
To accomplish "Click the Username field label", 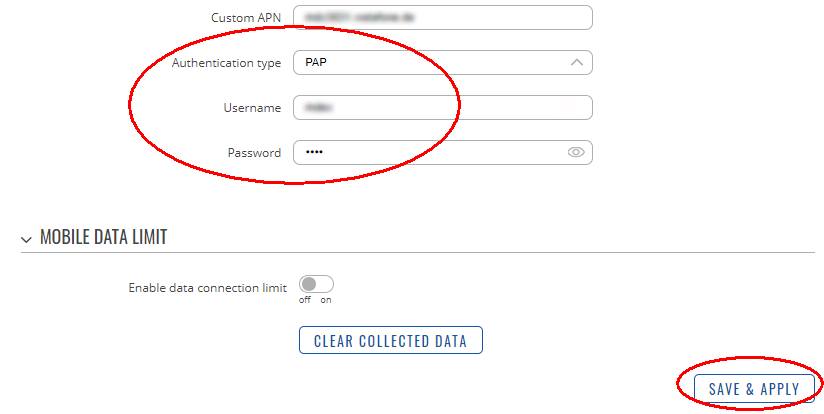I will (252, 108).
